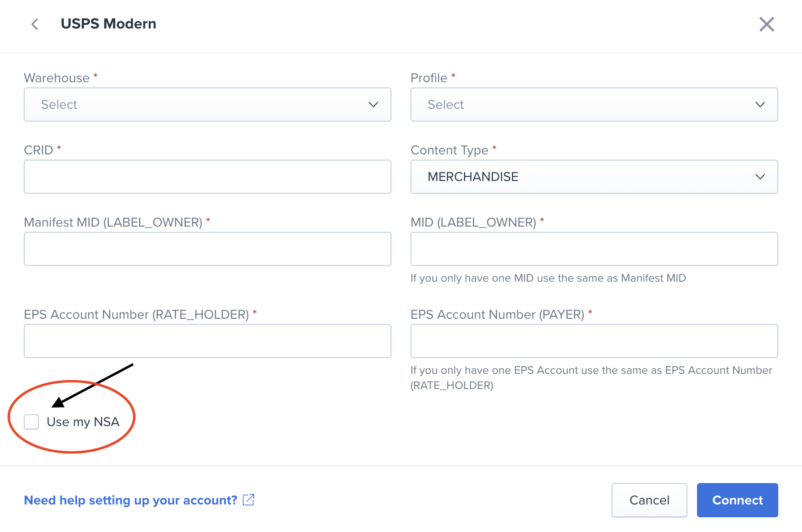Image resolution: width=802 pixels, height=532 pixels.
Task: Cancel the carrier connection
Action: 649,500
